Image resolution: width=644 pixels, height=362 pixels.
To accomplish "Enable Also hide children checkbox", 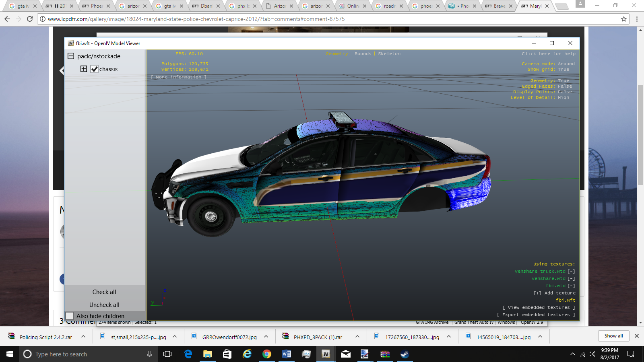I will click(70, 316).
